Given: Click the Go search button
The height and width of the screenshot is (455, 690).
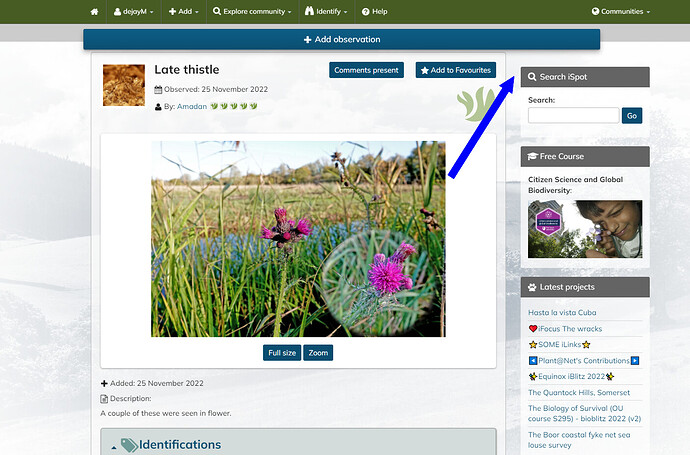Looking at the screenshot, I should [632, 116].
